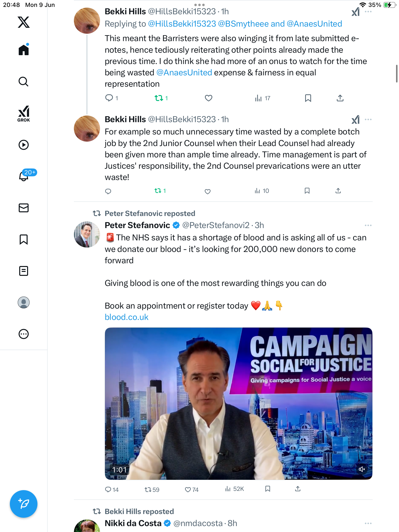Go to Home feed icon
Image resolution: width=399 pixels, height=532 pixels.
24,50
